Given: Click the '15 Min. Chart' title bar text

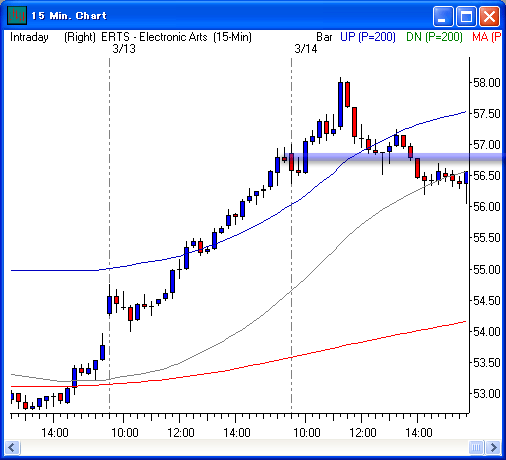Looking at the screenshot, I should pyautogui.click(x=69, y=16).
